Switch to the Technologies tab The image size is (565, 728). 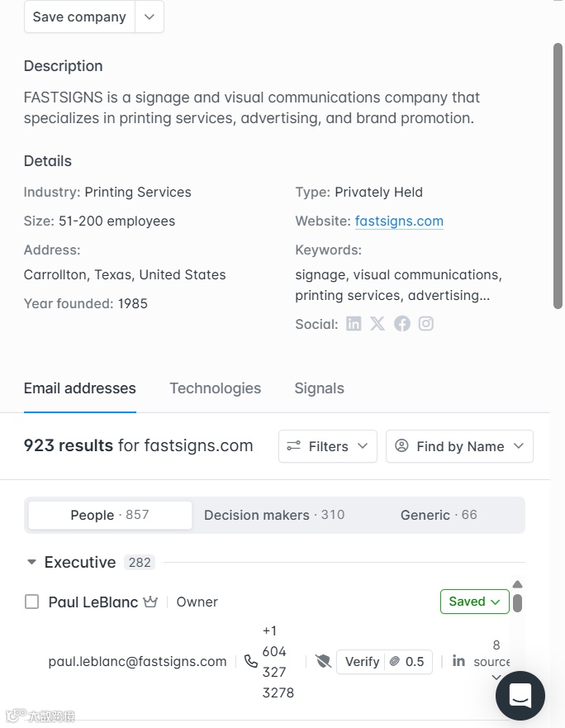(x=215, y=388)
